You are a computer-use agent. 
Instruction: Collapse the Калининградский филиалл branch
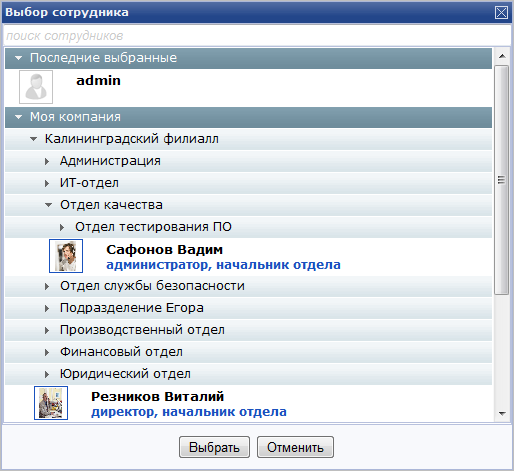coord(33,139)
